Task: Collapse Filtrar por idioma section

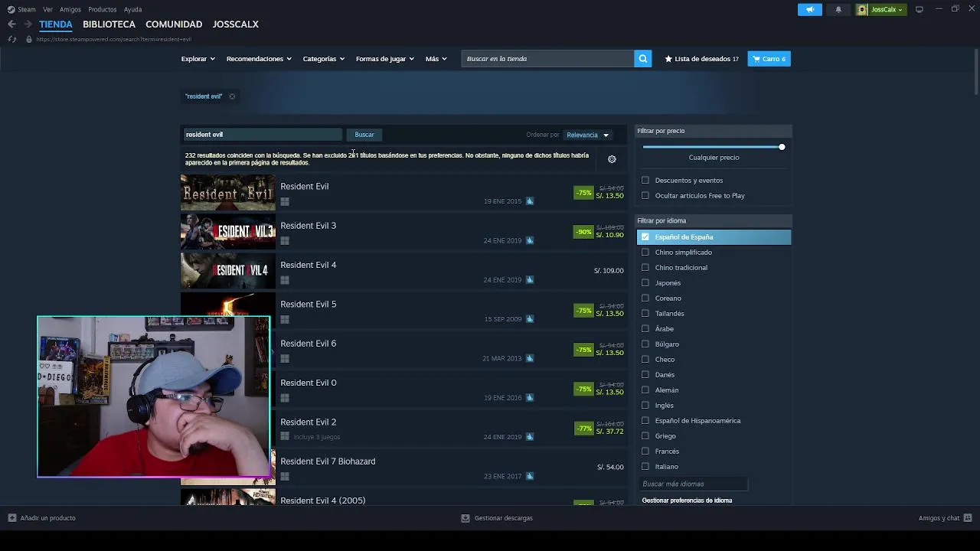Action: [x=714, y=220]
